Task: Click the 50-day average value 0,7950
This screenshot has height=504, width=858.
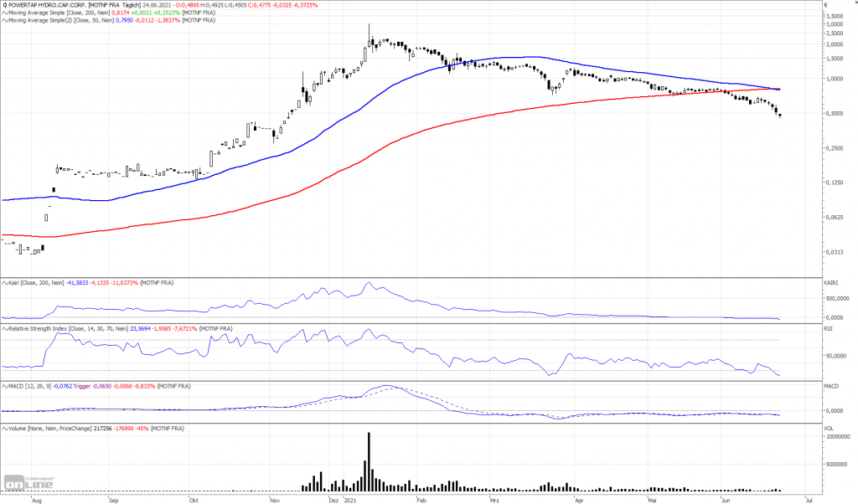Action: click(124, 20)
